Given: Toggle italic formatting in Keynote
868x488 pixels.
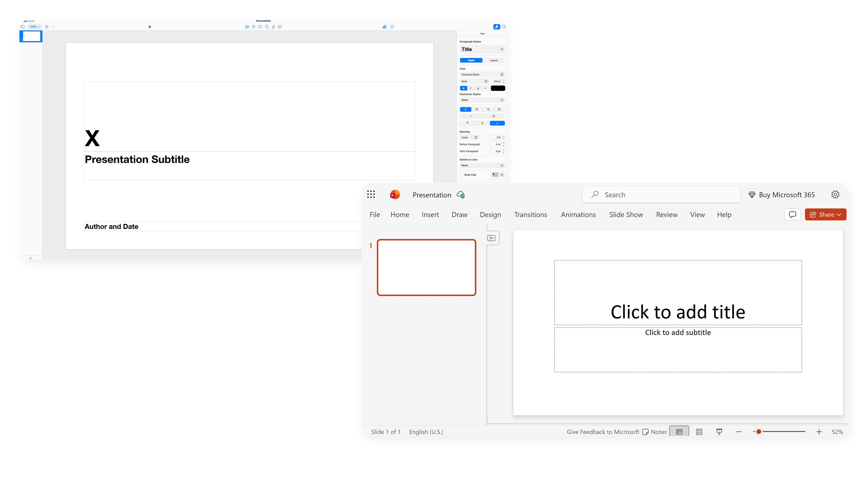Looking at the screenshot, I should tap(471, 88).
